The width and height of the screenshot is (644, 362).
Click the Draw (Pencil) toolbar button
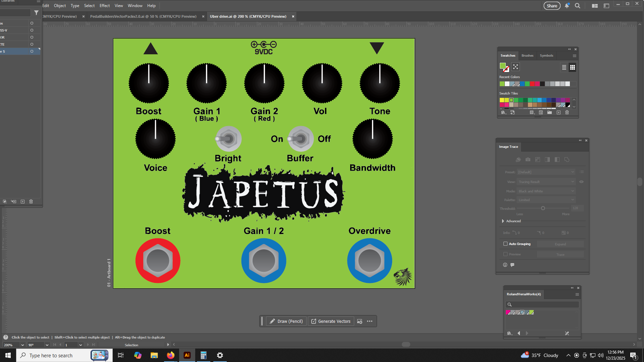[286, 321]
